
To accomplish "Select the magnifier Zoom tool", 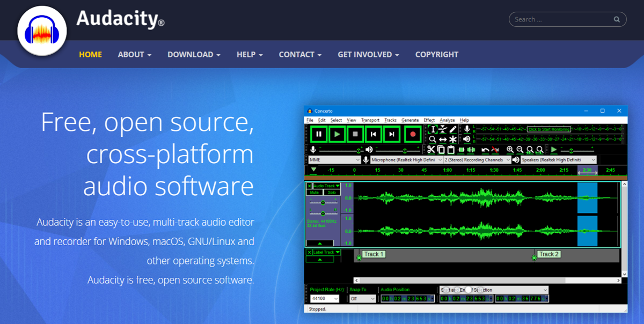I will 432,139.
